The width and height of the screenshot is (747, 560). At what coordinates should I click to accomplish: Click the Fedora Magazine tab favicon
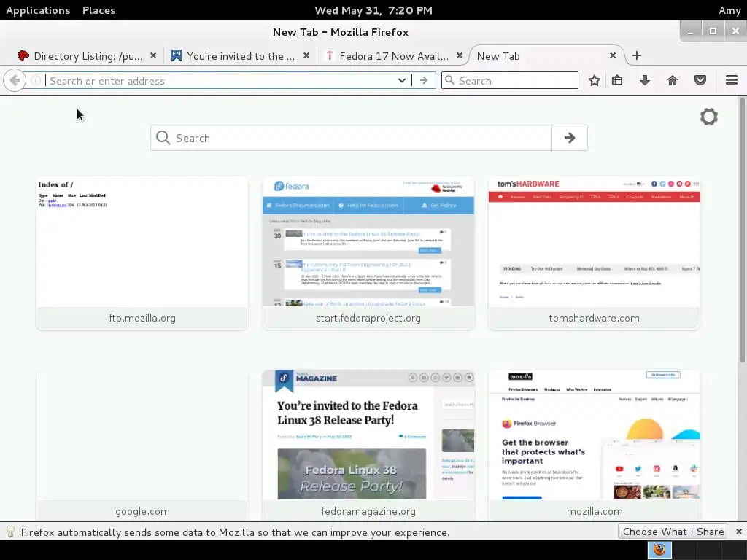177,55
